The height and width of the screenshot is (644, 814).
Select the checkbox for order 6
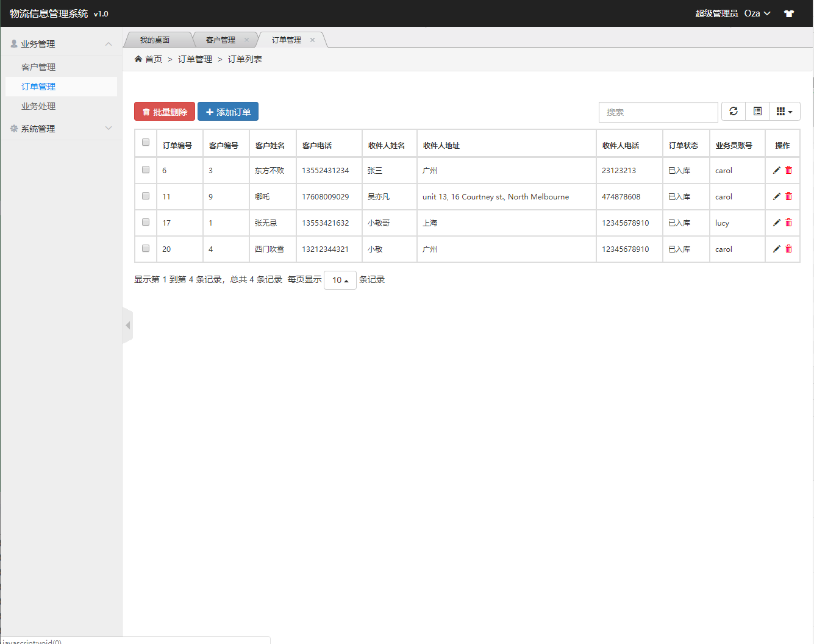click(146, 170)
